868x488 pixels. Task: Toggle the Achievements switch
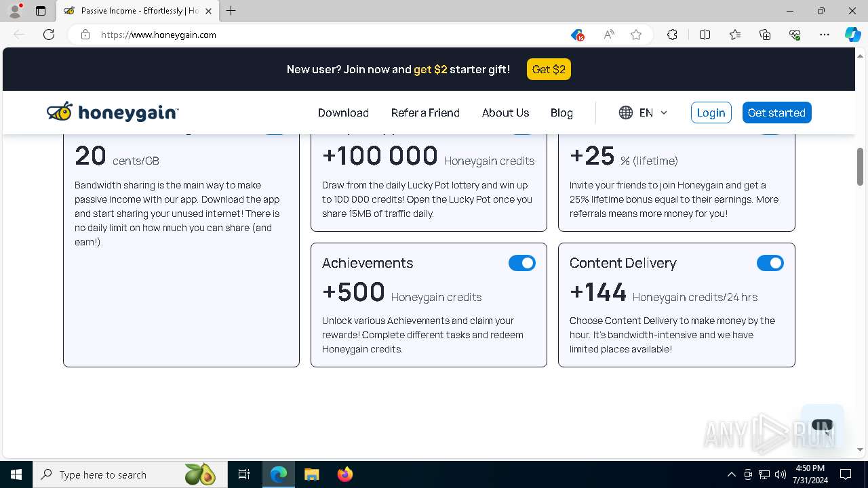522,263
